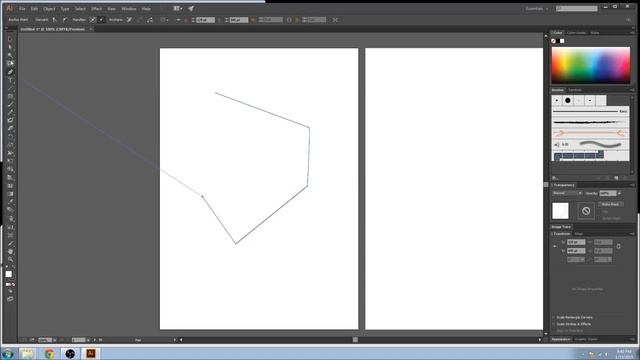
Task: Switch to the Color Guide tab
Action: coord(576,33)
